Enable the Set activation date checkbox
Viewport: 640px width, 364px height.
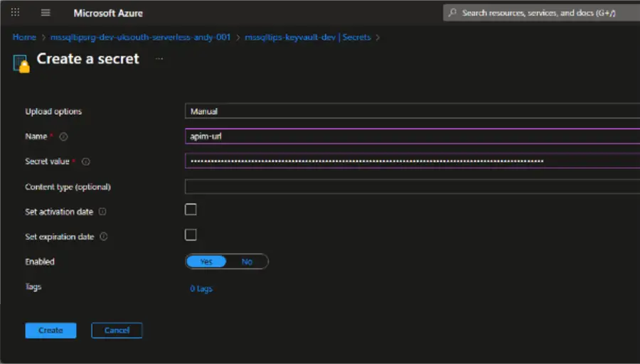tap(191, 209)
